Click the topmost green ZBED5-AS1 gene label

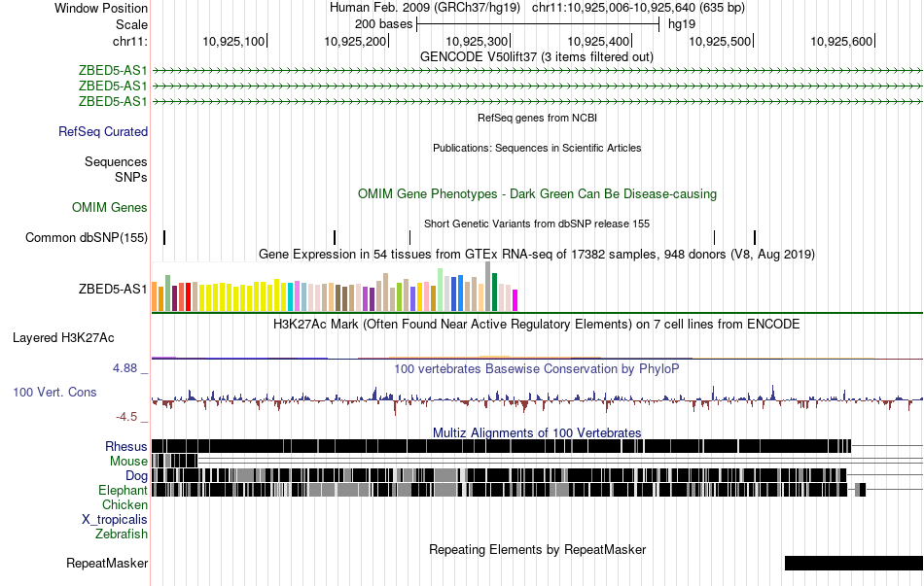click(x=113, y=71)
